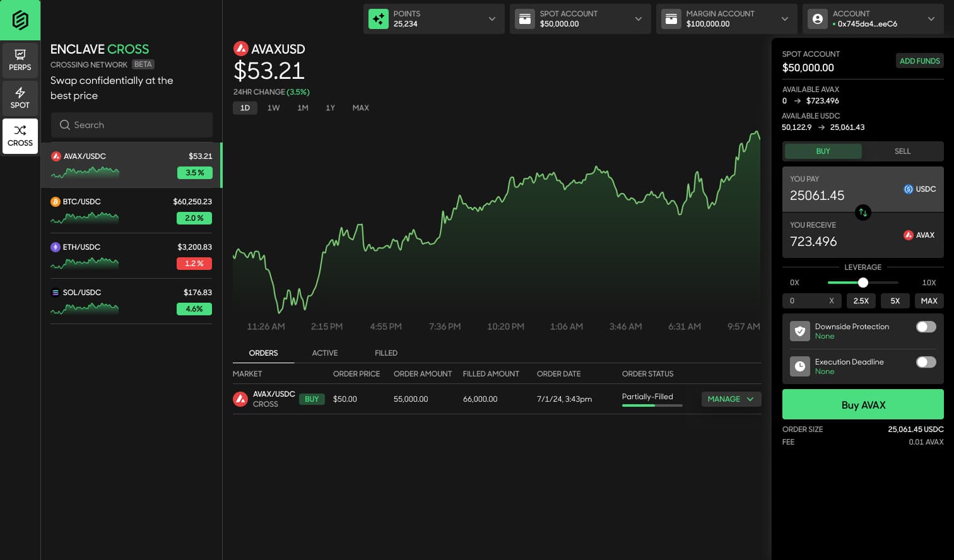Click the Add Funds button

[919, 61]
